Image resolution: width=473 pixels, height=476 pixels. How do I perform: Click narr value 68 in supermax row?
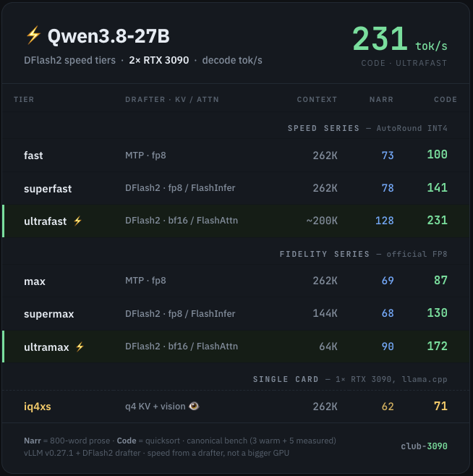click(388, 313)
